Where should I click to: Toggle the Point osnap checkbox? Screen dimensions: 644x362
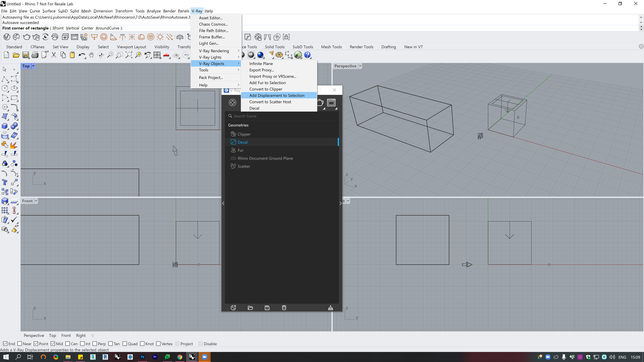click(x=36, y=344)
